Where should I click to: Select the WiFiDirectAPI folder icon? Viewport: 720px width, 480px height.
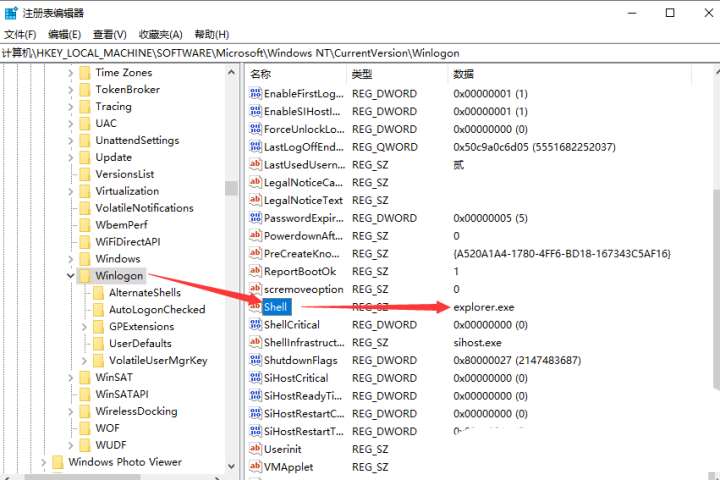point(85,242)
